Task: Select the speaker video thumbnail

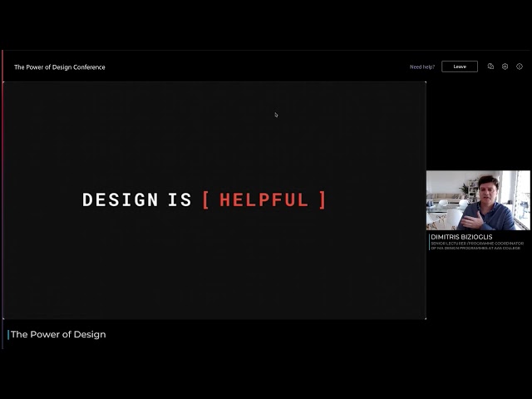Action: point(478,200)
